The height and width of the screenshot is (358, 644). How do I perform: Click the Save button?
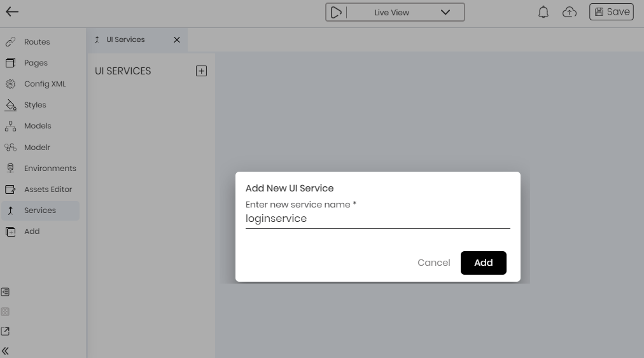click(x=611, y=12)
